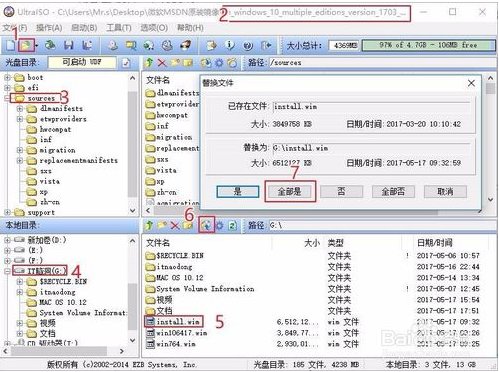The width and height of the screenshot is (499, 372).
Task: Click the gear icon in local toolbar
Action: [x=219, y=226]
